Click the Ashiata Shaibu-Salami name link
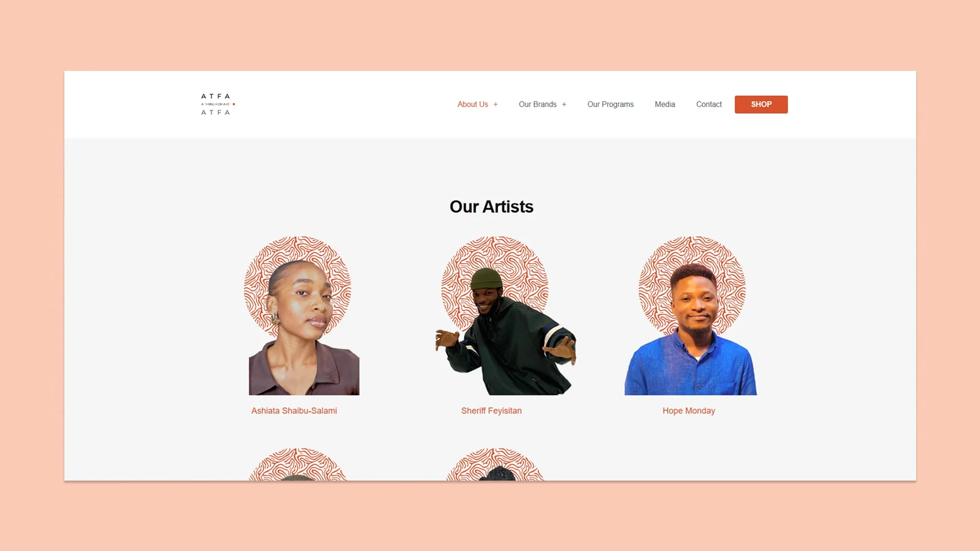Screen dimensions: 980x551 (294, 411)
